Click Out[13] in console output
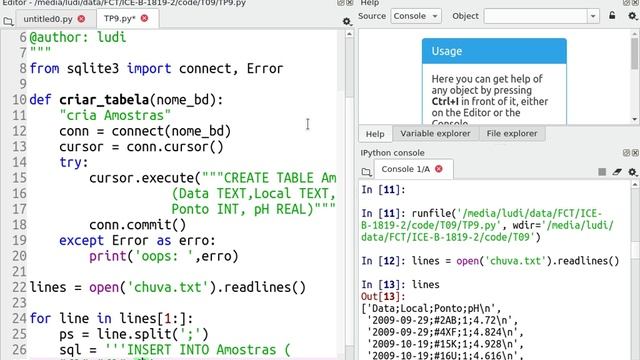 click(383, 296)
